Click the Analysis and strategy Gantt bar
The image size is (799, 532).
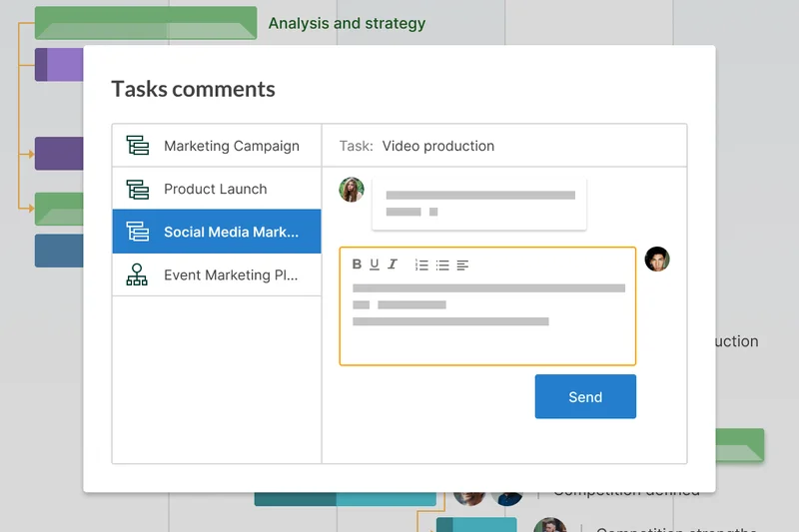pos(146,23)
